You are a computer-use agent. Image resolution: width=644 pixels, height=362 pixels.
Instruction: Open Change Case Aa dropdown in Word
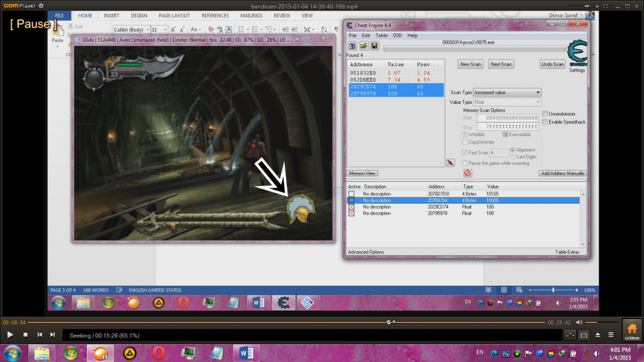click(x=195, y=29)
